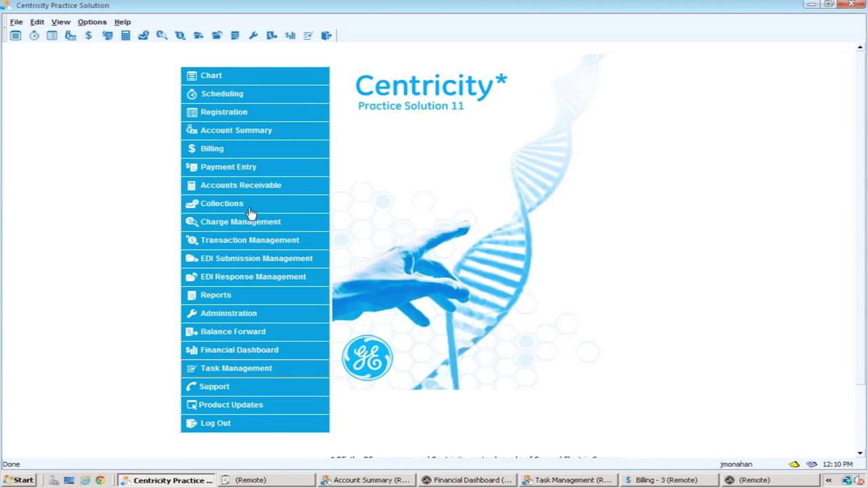Screen dimensions: 868x488
Task: Click the Registration icon in the top toolbar
Action: 52,35
